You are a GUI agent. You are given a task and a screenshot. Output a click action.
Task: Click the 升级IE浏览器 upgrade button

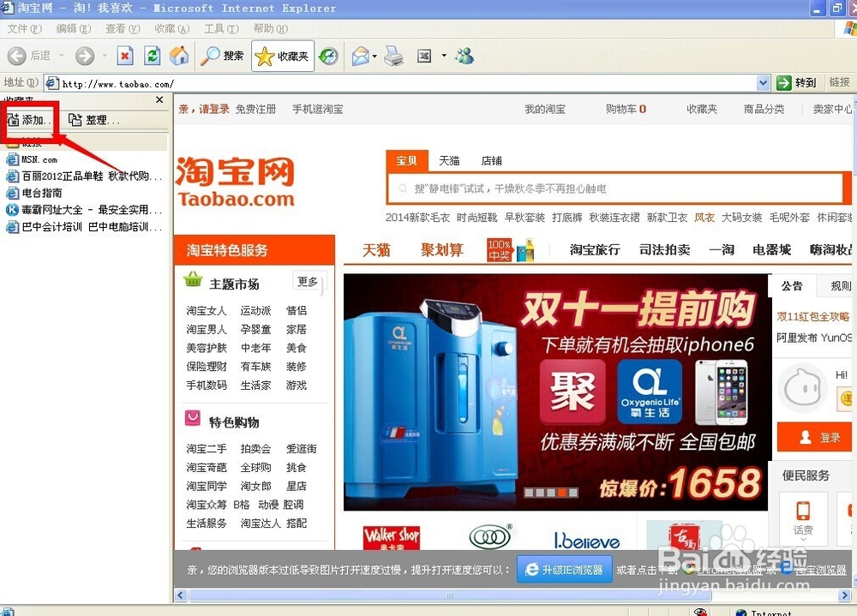(564, 570)
